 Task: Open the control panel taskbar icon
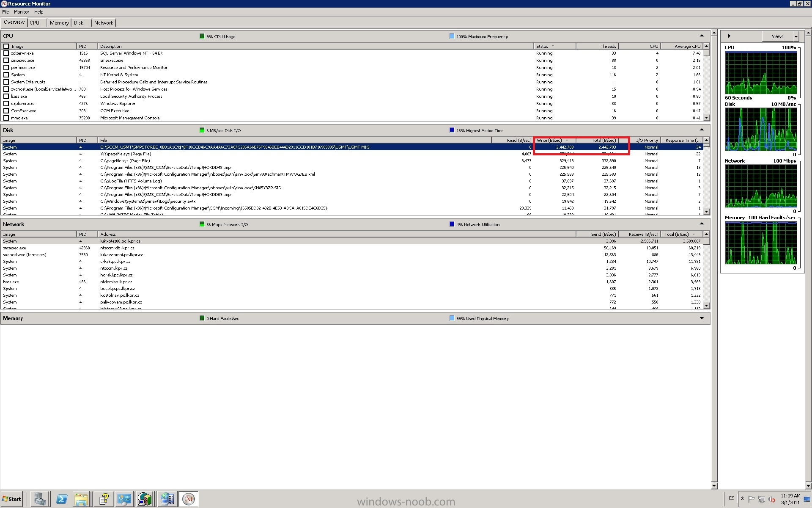pos(124,499)
